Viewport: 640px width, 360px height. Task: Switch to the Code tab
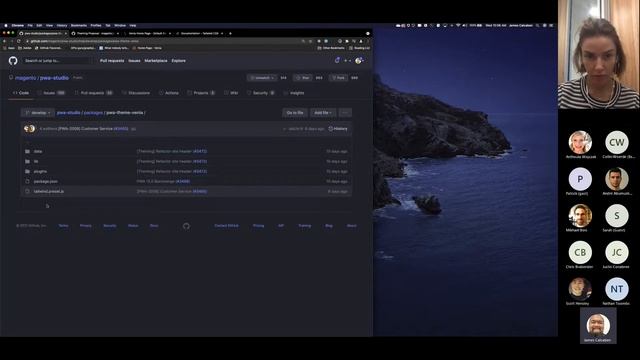(x=21, y=93)
